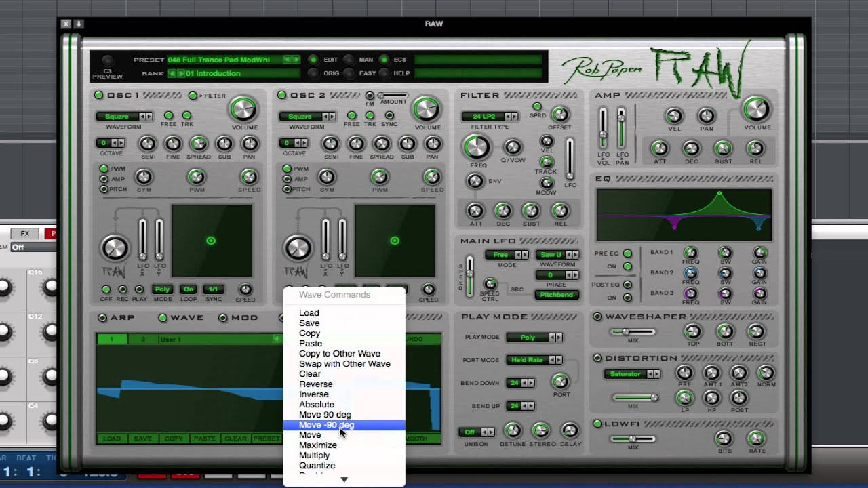This screenshot has width=868, height=488.
Task: Click the Filter Q/VOW knob
Action: pos(513,147)
